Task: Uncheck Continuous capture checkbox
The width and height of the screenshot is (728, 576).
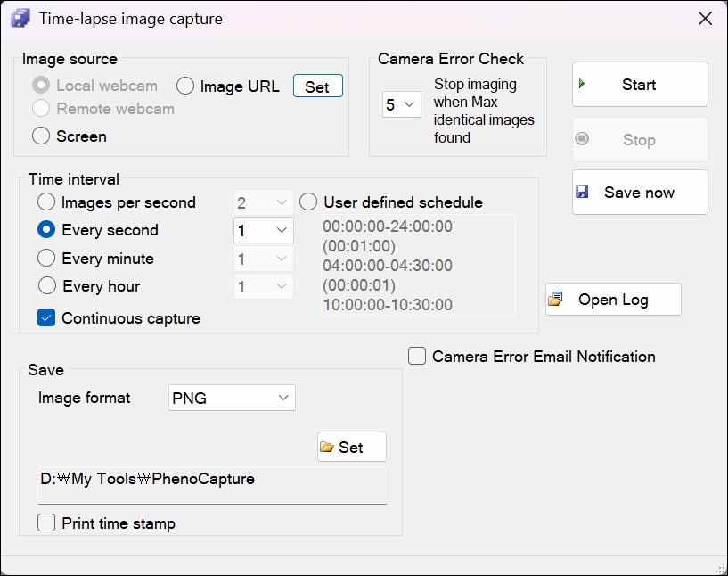Action: pyautogui.click(x=46, y=317)
